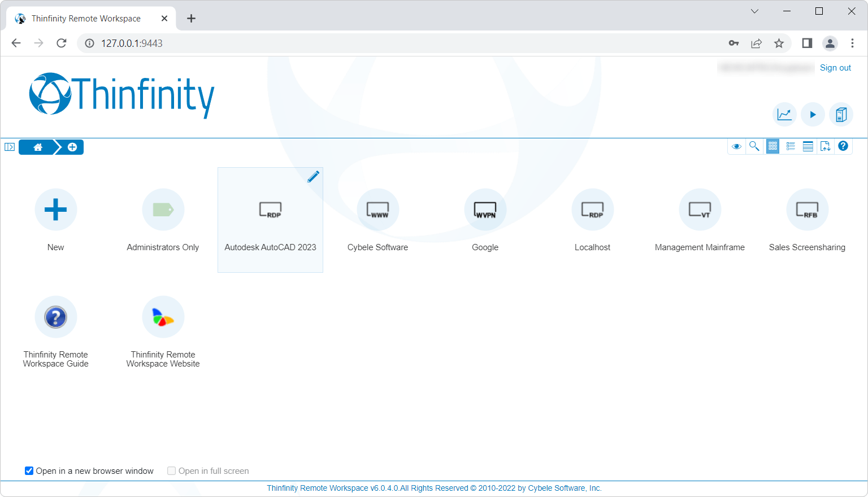Launch the Autodesk AutoCAD 2023 RDP connection
The height and width of the screenshot is (497, 868).
pyautogui.click(x=271, y=210)
